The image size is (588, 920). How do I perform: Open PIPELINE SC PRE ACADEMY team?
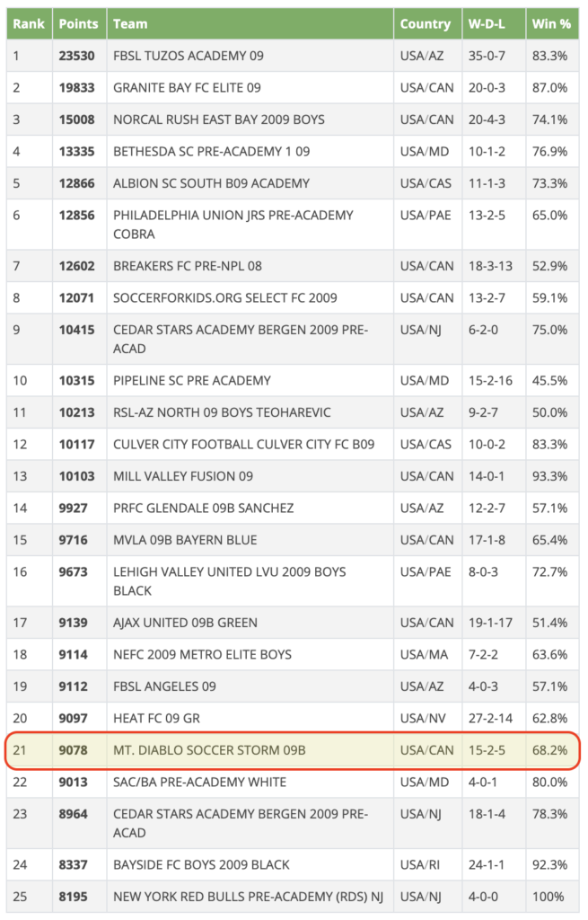coord(192,380)
